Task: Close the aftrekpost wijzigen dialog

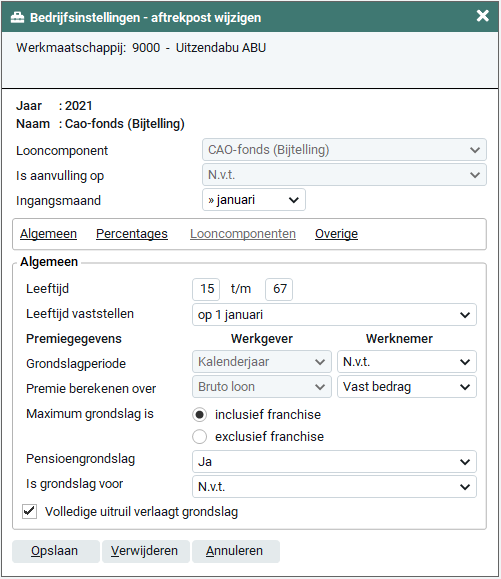Action: point(482,16)
